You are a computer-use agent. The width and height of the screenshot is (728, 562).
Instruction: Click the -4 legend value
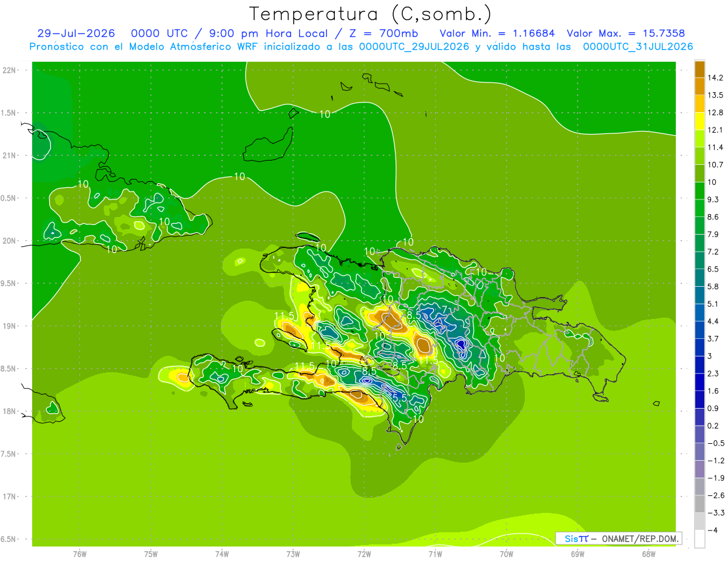pos(712,530)
